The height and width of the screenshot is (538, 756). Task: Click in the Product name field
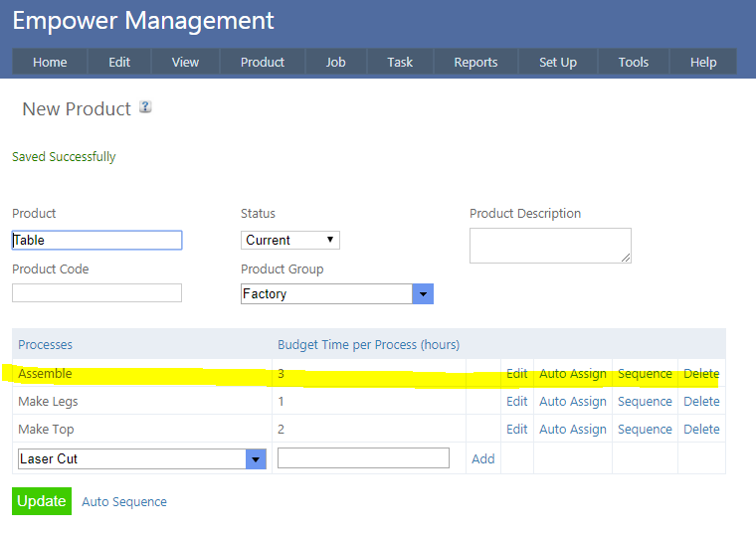click(x=96, y=240)
